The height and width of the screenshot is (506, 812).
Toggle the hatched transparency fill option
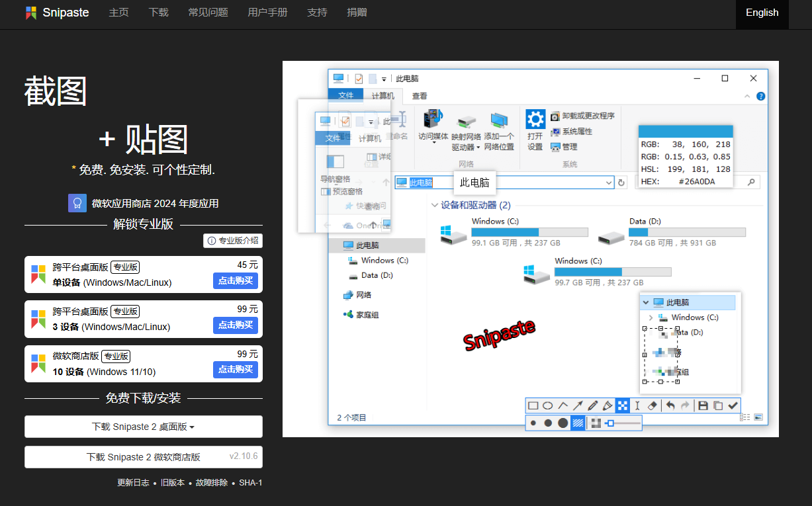(x=578, y=422)
